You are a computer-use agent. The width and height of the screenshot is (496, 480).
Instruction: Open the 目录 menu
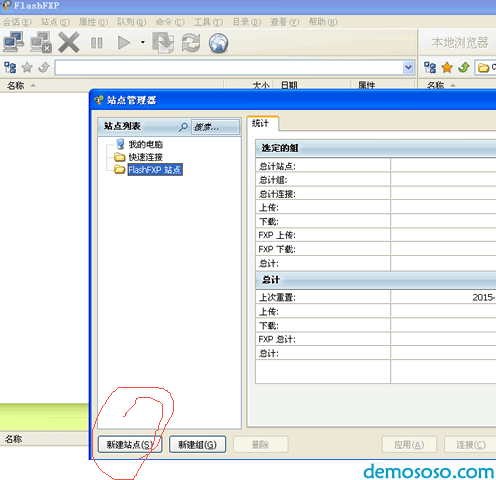(x=247, y=22)
